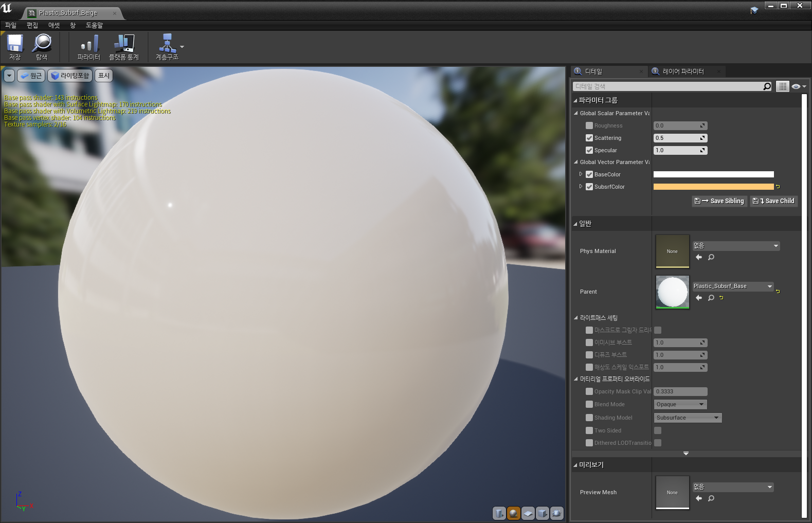Open the 파일 menu

[x=11, y=25]
